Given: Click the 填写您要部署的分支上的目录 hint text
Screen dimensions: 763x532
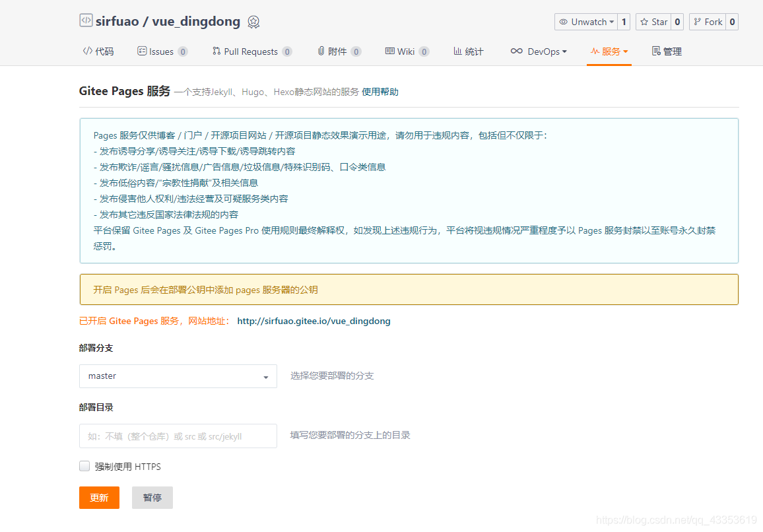Looking at the screenshot, I should pos(350,435).
